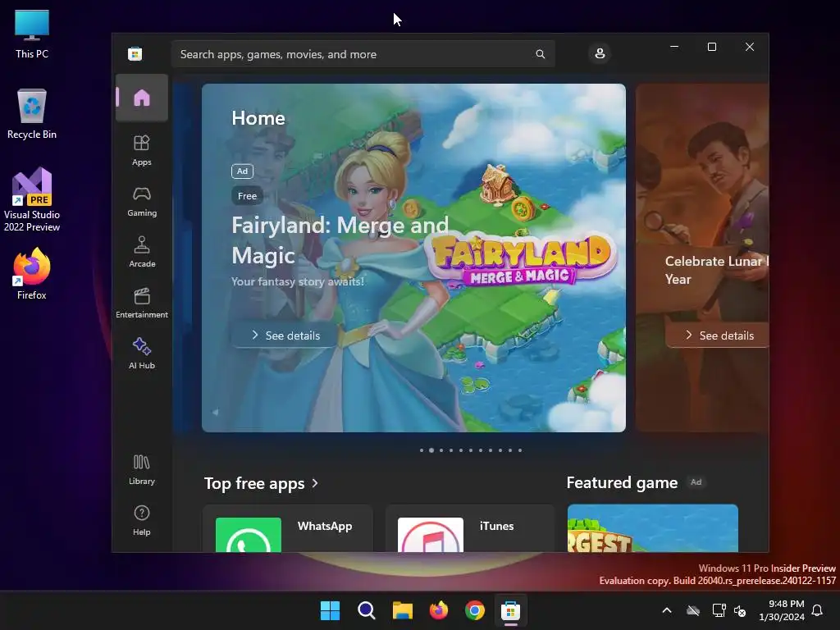Open File Explorer from taskbar

click(x=402, y=610)
